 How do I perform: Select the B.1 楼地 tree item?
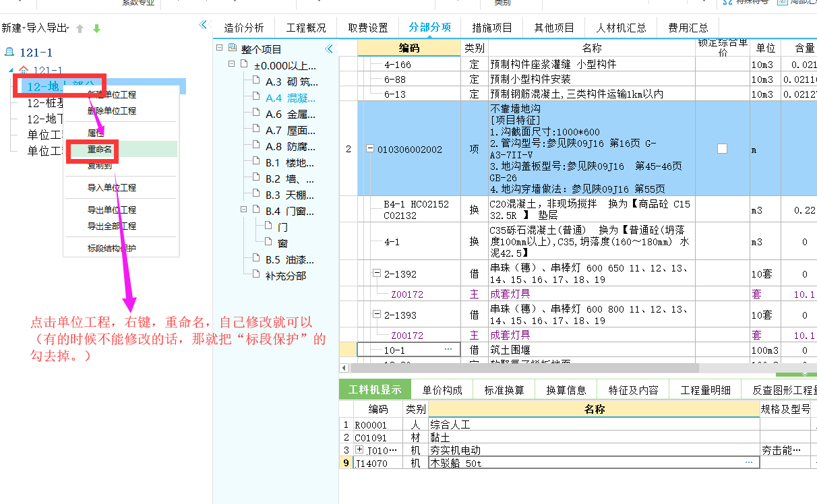(x=290, y=162)
